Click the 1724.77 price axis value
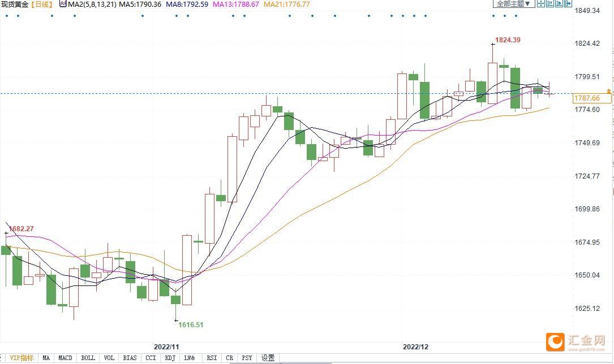 (x=587, y=176)
